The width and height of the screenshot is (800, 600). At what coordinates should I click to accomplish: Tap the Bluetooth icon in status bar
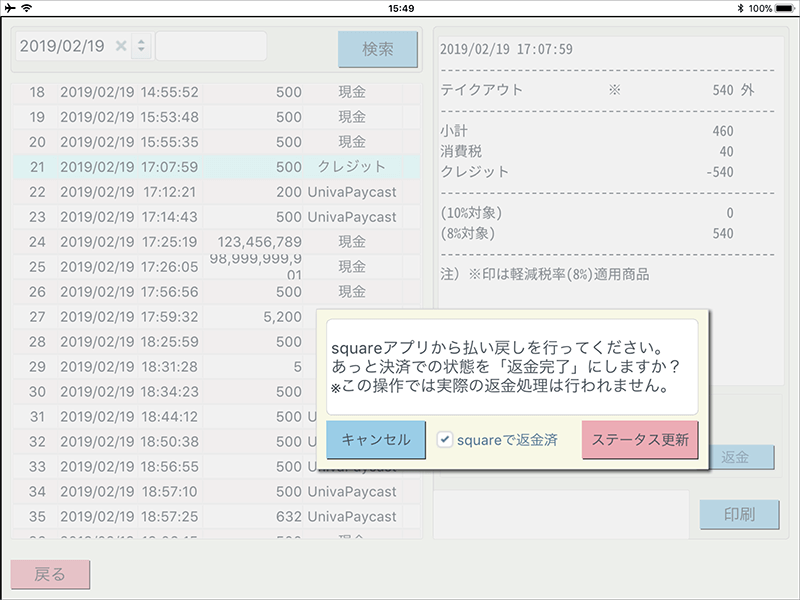pyautogui.click(x=739, y=7)
